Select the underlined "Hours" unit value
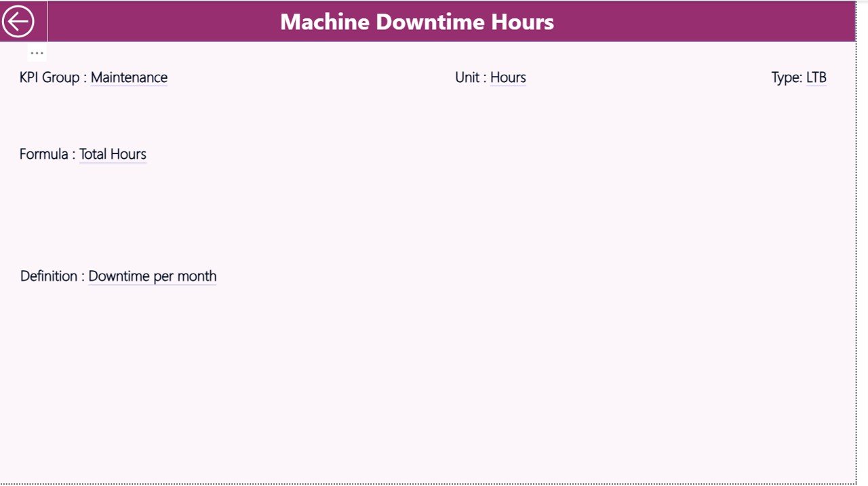868x486 pixels. tap(508, 77)
